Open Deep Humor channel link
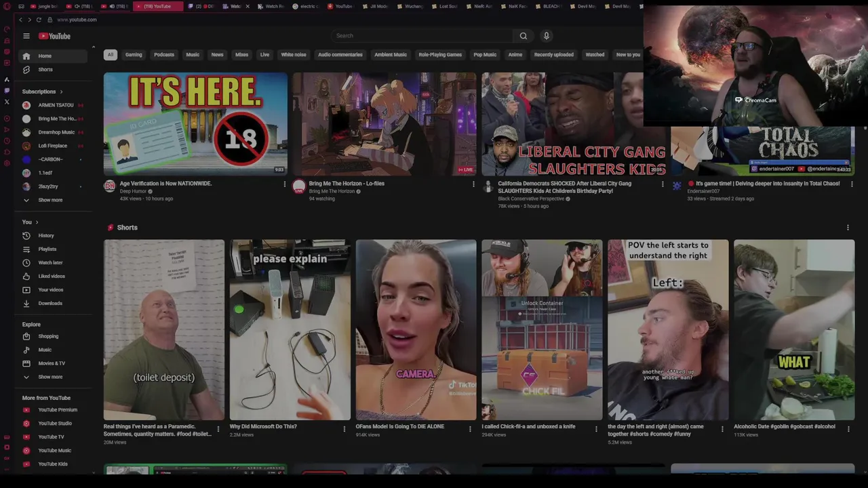 click(133, 191)
